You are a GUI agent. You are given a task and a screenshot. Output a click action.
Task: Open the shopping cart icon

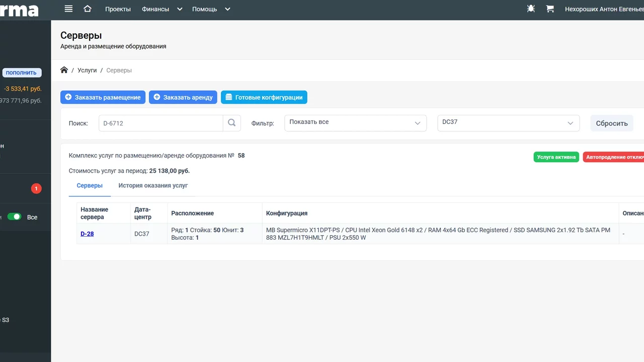(550, 9)
